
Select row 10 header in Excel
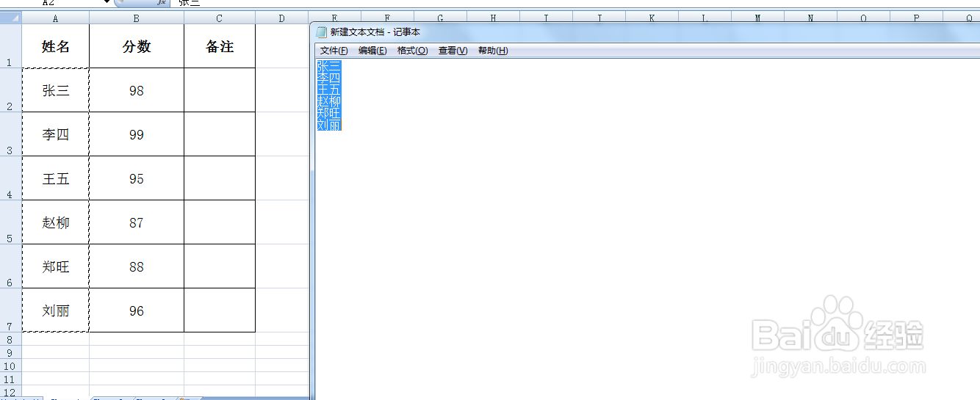(11, 366)
